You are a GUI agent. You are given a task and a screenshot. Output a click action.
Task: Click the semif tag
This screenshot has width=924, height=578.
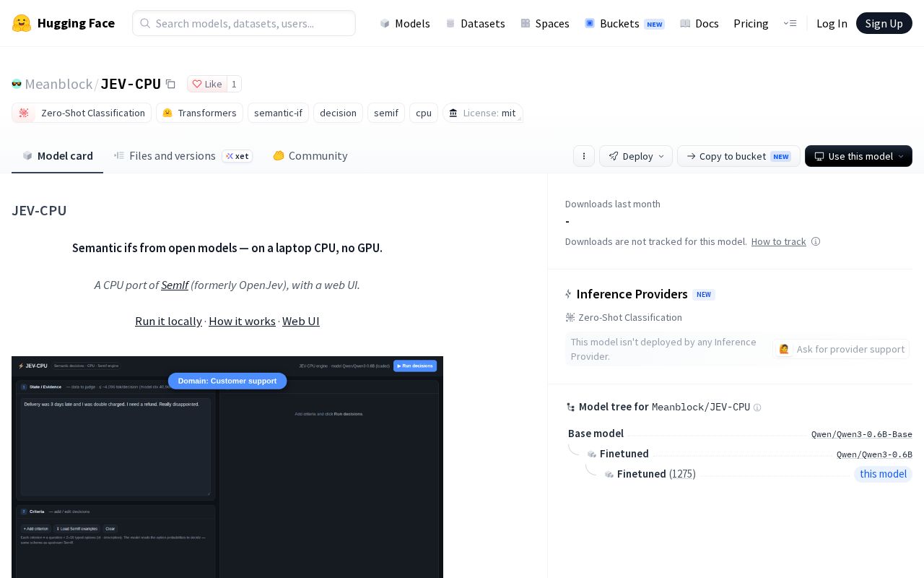[x=386, y=113]
